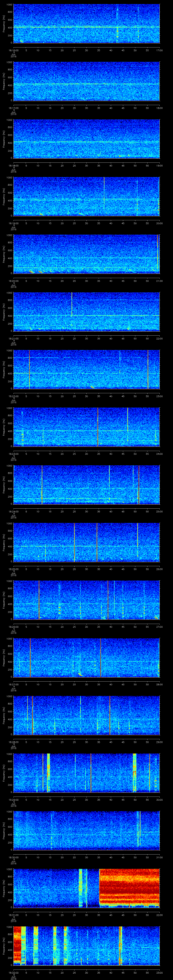The image size is (173, 980).
Task: Click the 18:16:00 time axis label
Action: point(13,50)
